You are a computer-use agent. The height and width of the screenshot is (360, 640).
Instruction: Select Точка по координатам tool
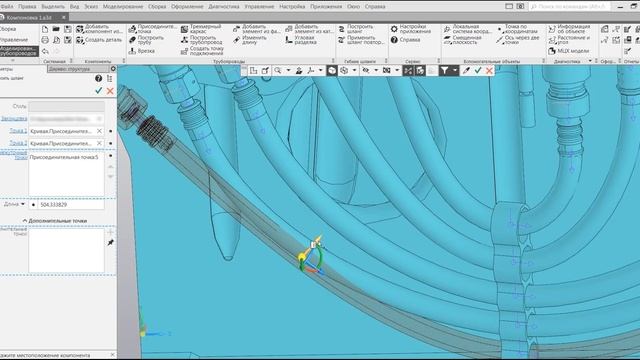pyautogui.click(x=517, y=29)
